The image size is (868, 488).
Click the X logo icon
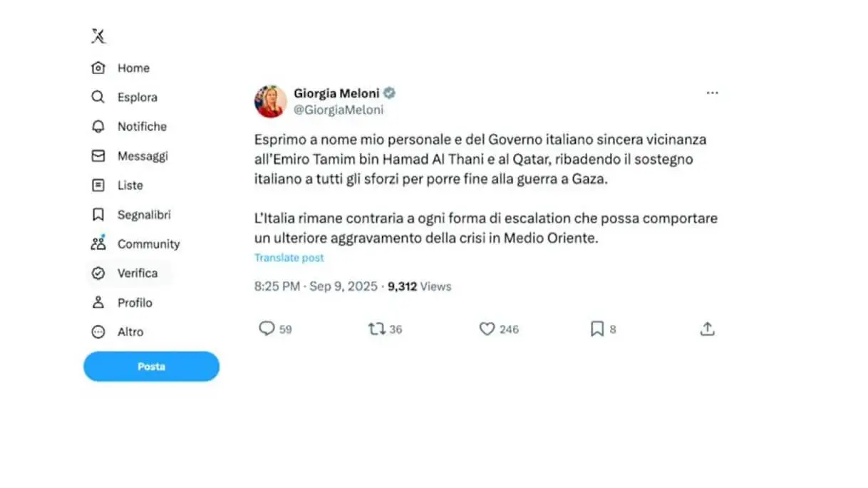(x=98, y=36)
